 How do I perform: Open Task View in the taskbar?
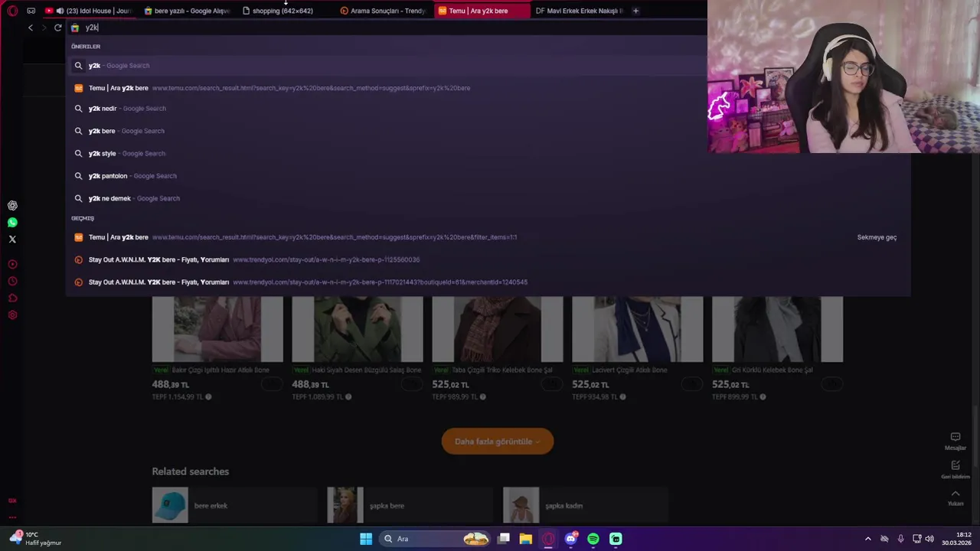(x=504, y=539)
